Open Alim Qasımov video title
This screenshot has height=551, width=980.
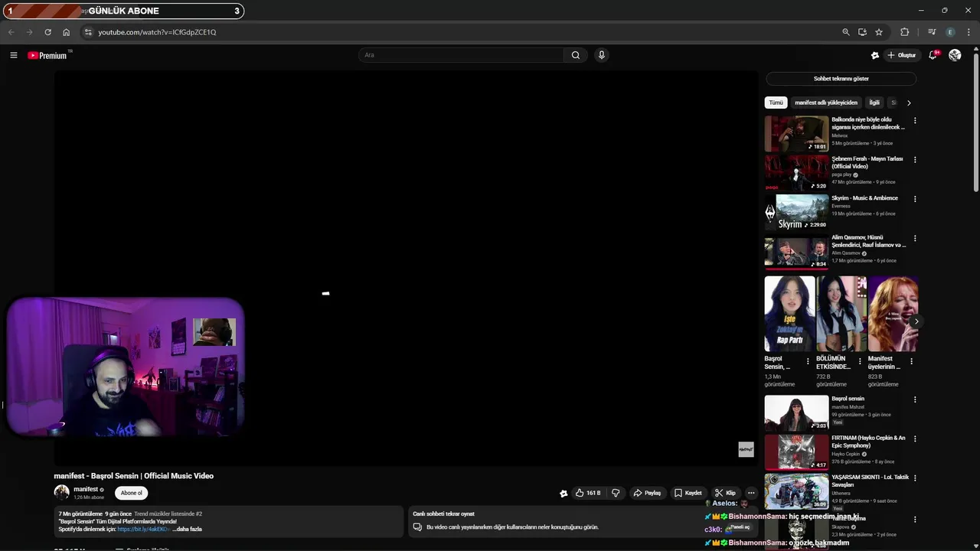click(868, 241)
